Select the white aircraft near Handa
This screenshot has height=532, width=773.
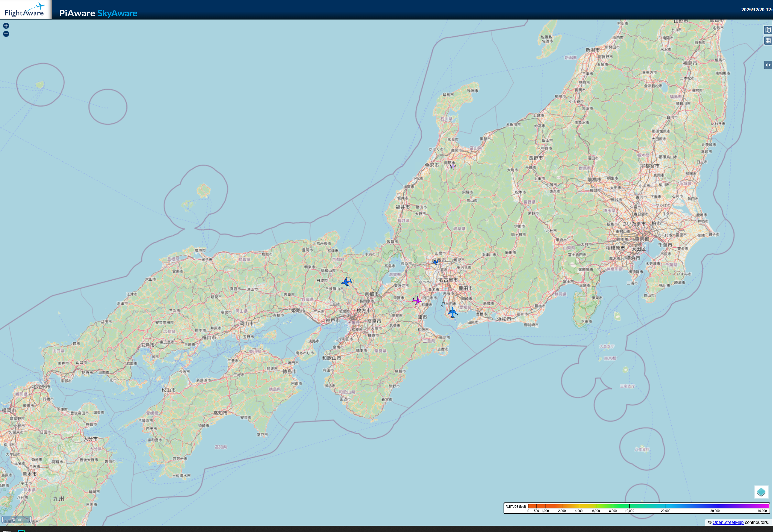[443, 304]
